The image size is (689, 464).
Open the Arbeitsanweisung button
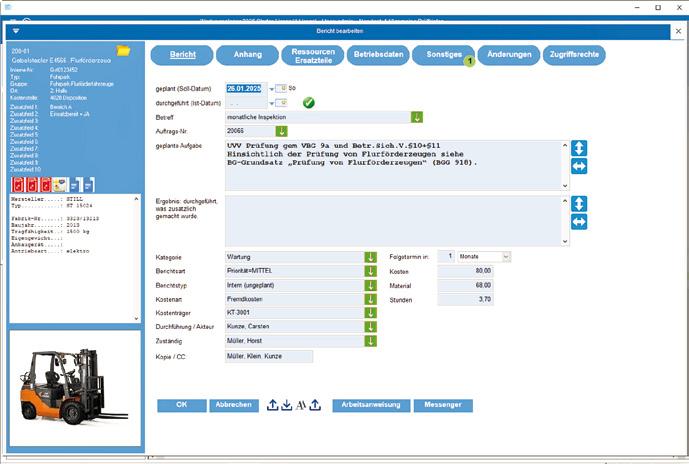[371, 405]
